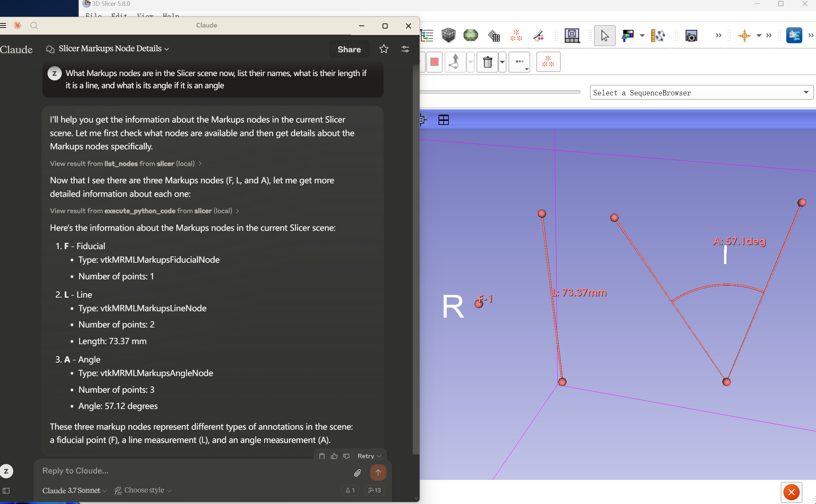The height and width of the screenshot is (504, 816).
Task: Expand execute_python_code result from slicer
Action: [144, 211]
